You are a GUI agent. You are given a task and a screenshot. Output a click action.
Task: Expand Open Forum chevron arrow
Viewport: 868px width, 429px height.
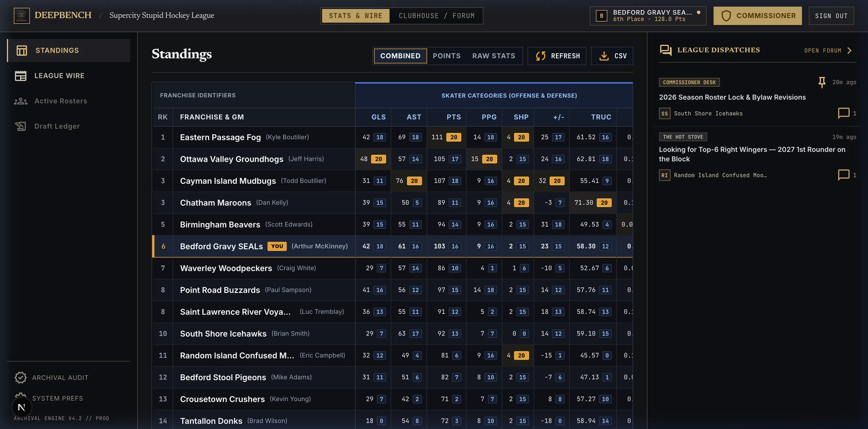click(849, 51)
